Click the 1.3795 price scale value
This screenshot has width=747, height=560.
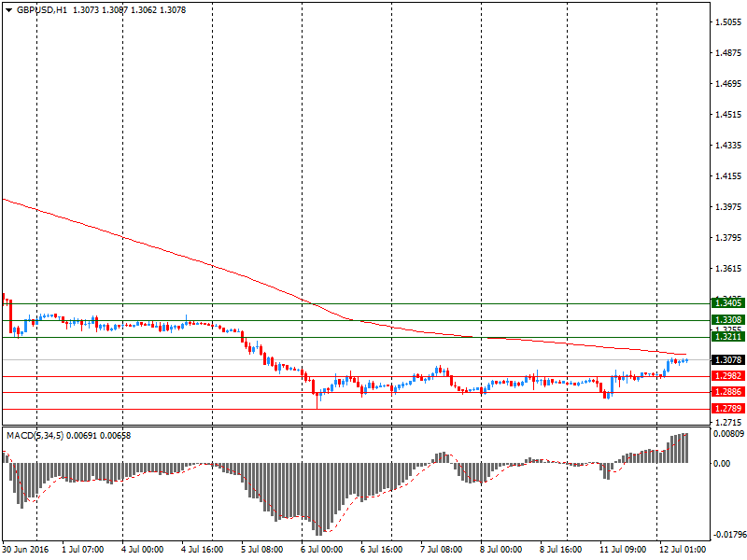point(728,238)
